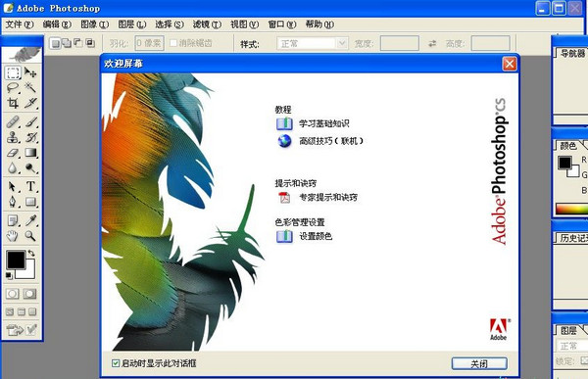Pick a color from the spectrum ramp
Image resolution: width=588 pixels, height=379 pixels.
[572, 209]
